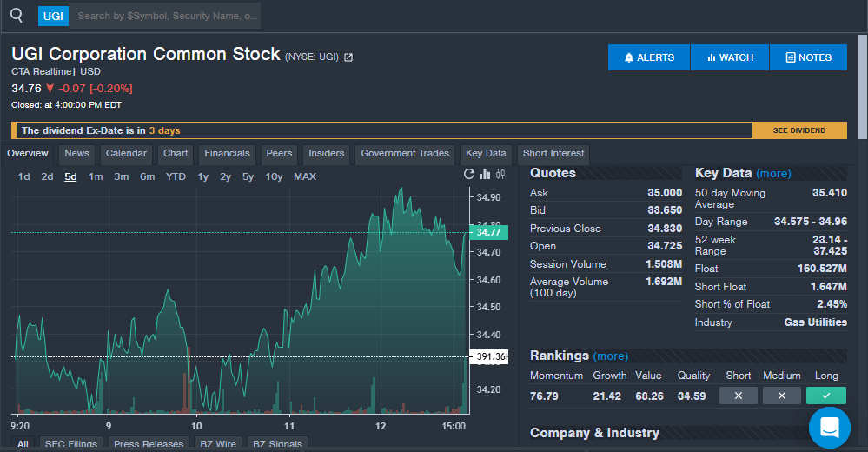Select the All news filter
The image size is (868, 452).
click(23, 443)
